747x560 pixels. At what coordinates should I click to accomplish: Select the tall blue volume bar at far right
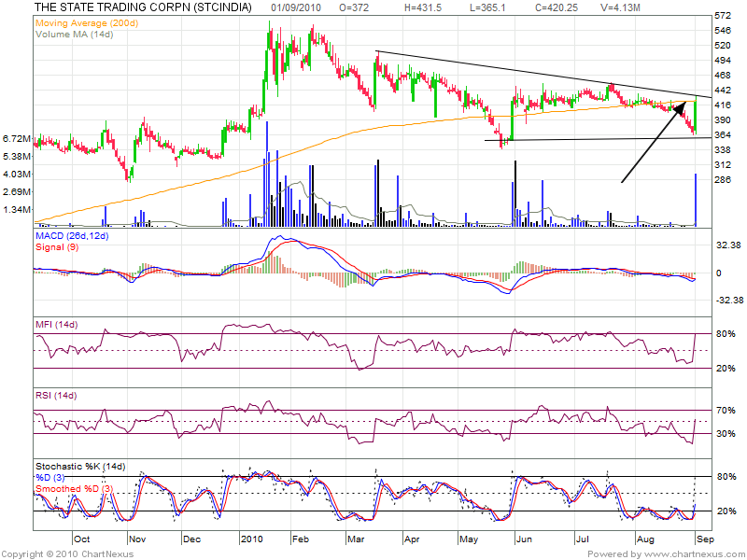tap(696, 200)
